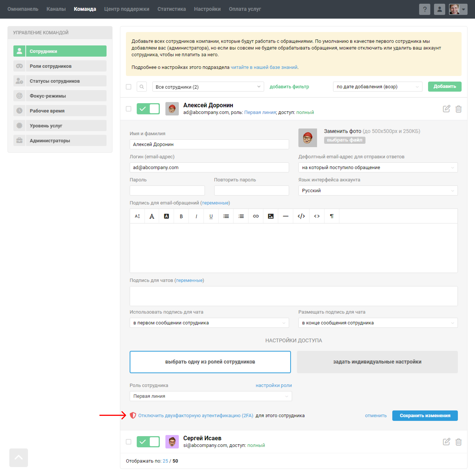Open the help question mark icon
The width and height of the screenshot is (475, 476).
[425, 9]
